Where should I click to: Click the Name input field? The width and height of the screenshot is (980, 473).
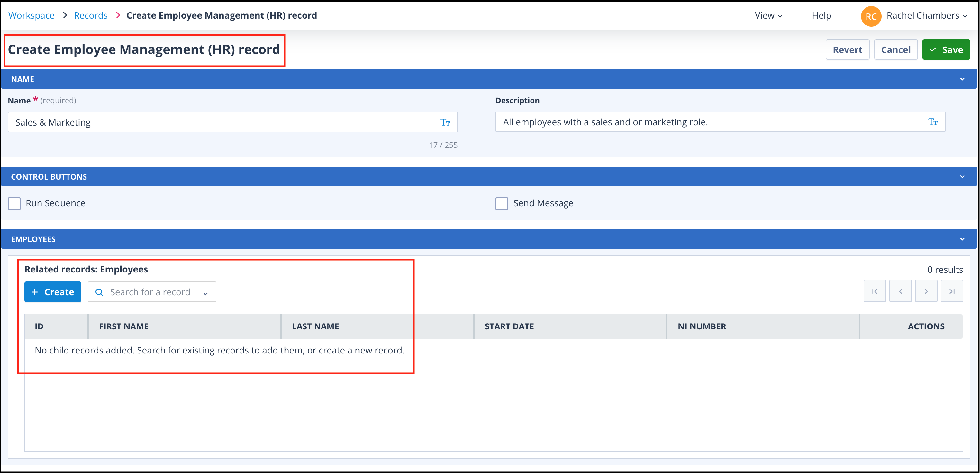coord(232,122)
